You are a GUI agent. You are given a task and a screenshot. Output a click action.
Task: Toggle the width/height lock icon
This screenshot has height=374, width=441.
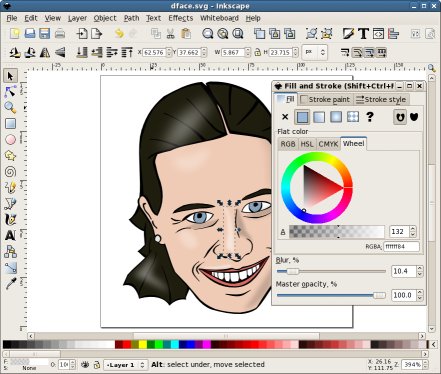(x=257, y=52)
